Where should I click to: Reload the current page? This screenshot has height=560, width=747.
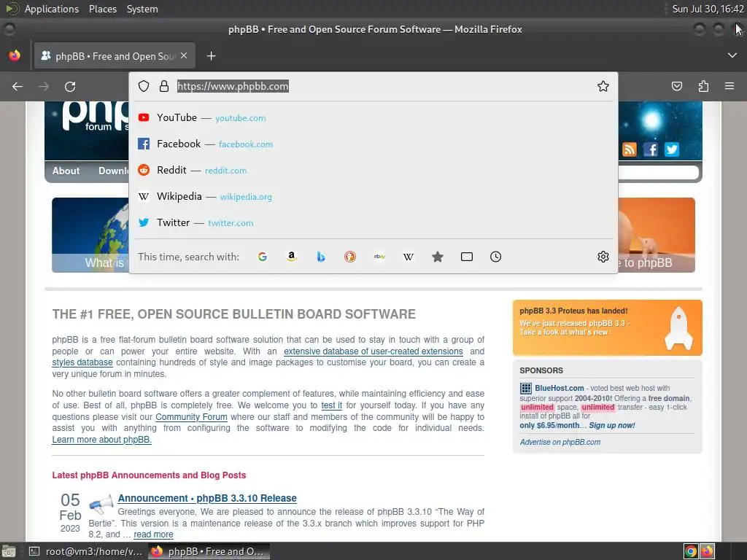pos(70,86)
